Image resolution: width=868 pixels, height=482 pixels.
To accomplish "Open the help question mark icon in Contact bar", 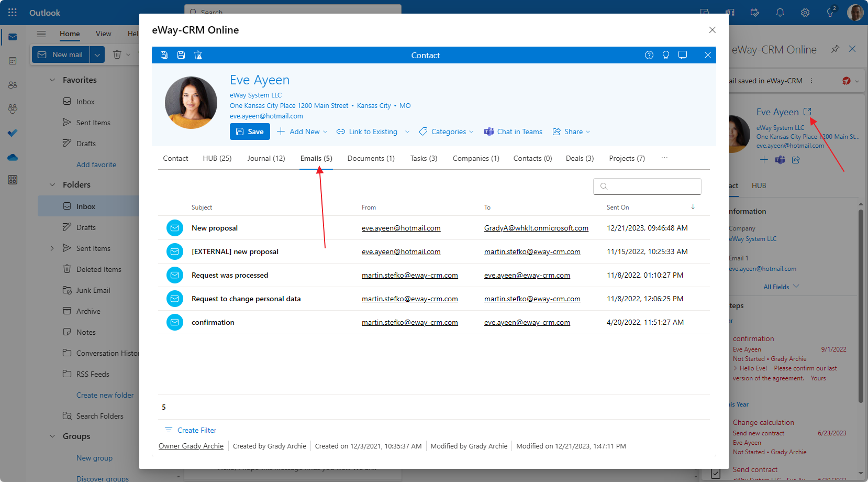I will pos(649,55).
